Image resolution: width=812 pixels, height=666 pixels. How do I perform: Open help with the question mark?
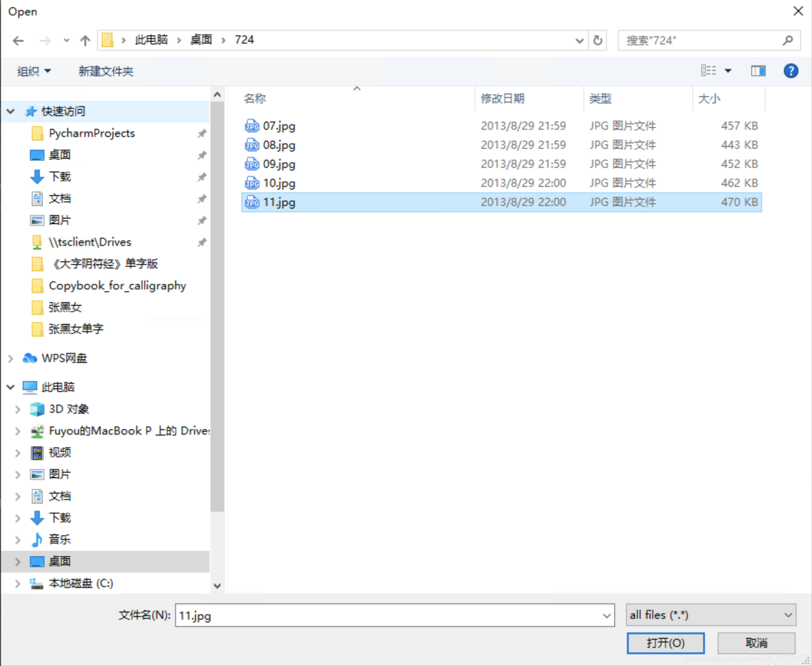pos(791,71)
